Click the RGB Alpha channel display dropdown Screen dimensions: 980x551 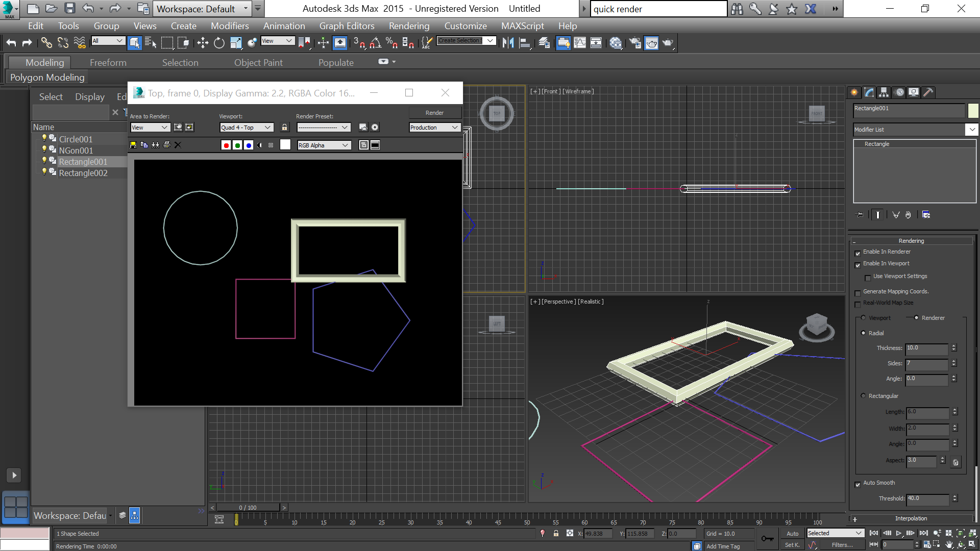(x=324, y=145)
